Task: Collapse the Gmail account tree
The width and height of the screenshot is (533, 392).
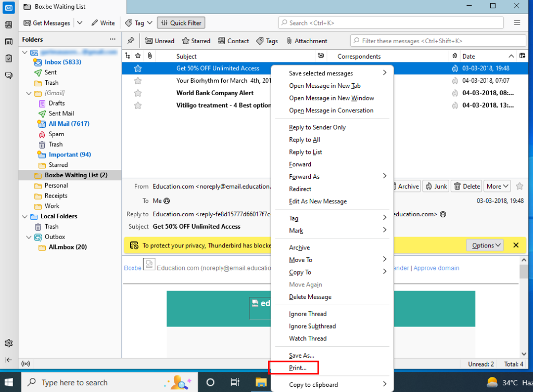Action: [x=25, y=53]
